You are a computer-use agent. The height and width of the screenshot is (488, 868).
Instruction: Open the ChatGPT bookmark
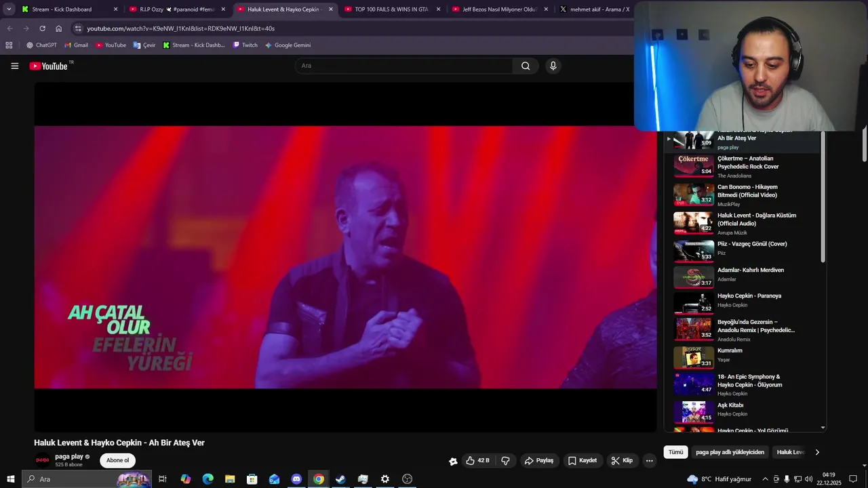coord(41,45)
